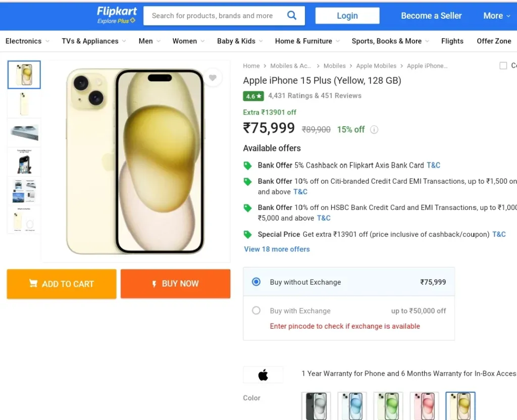Expand the Electronics category dropdown
This screenshot has width=517, height=420.
pyautogui.click(x=27, y=41)
